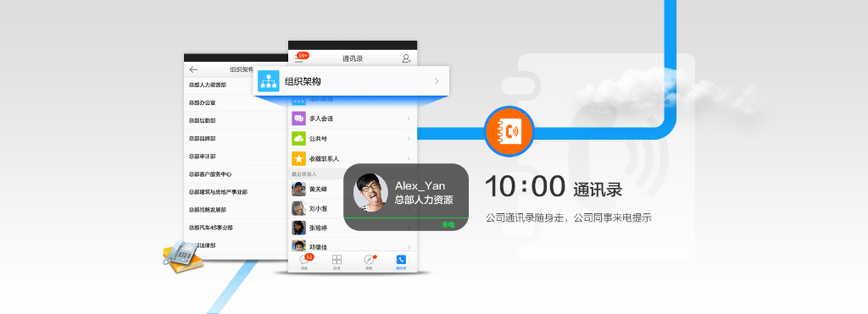This screenshot has width=868, height=314.
Task: Click the Alex_Yan caller name
Action: [420, 185]
